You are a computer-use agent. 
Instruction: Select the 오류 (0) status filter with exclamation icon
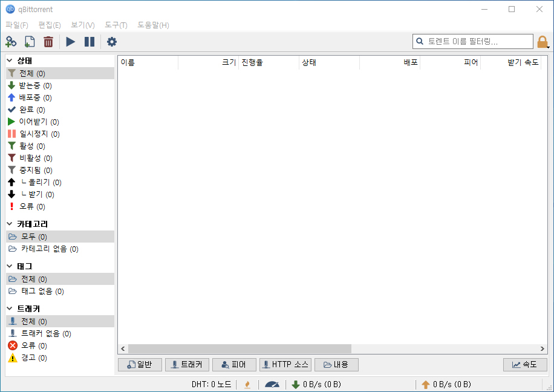pos(60,206)
